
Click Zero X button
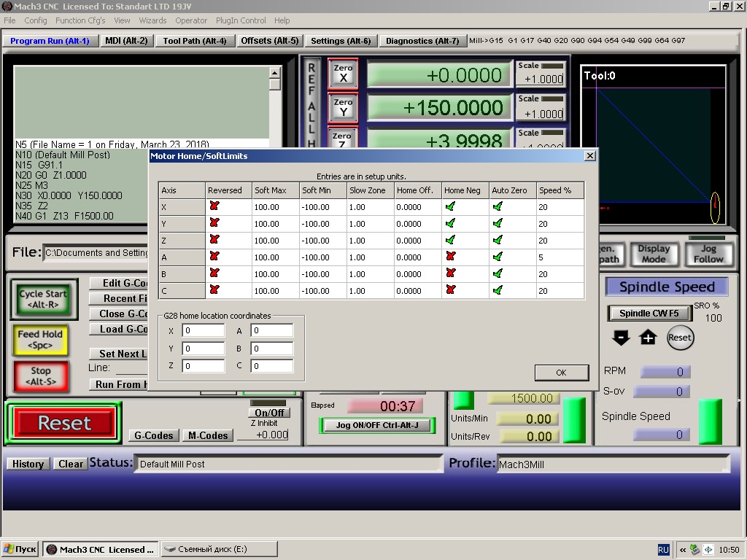click(x=343, y=74)
